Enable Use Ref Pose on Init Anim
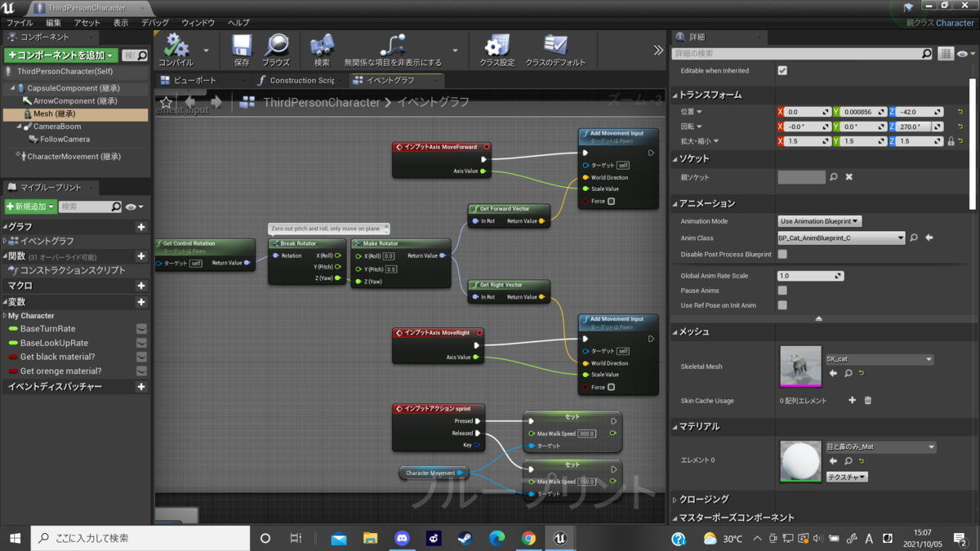980x551 pixels. tap(782, 305)
